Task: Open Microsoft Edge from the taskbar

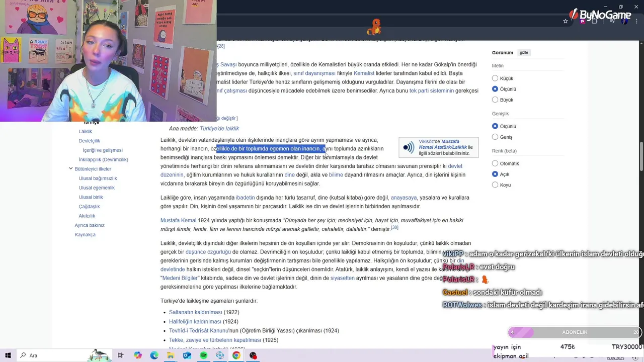Action: 154,355
